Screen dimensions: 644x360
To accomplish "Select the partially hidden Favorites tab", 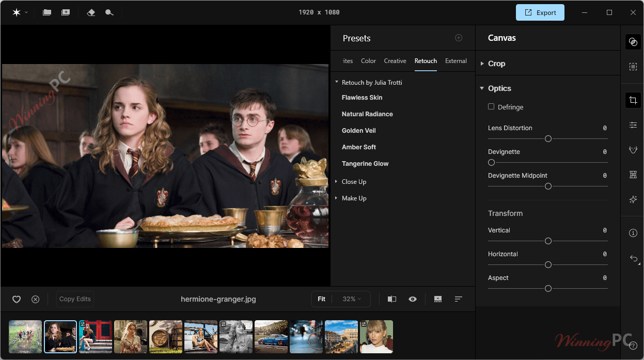I will click(x=348, y=61).
